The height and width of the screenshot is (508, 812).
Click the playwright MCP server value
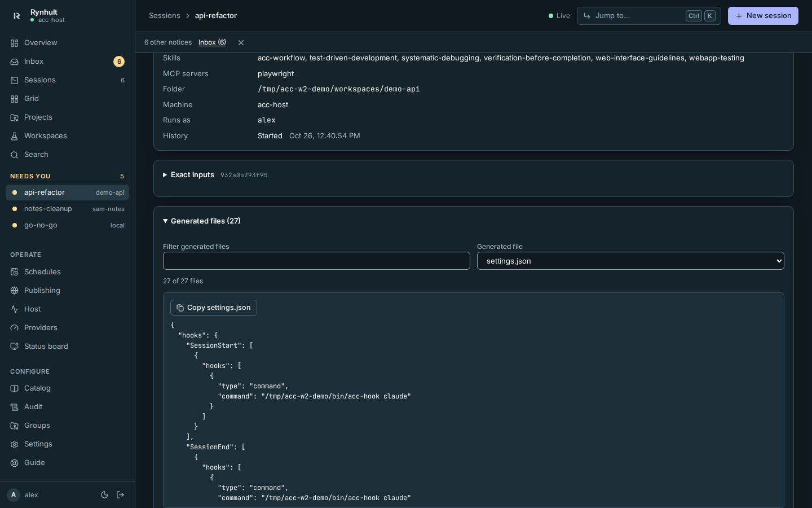click(x=276, y=74)
